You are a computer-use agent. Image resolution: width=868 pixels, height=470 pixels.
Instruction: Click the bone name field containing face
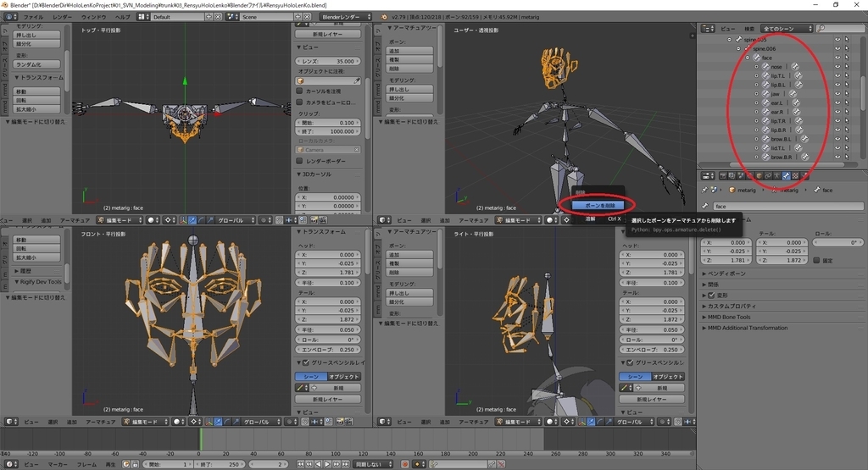(787, 207)
